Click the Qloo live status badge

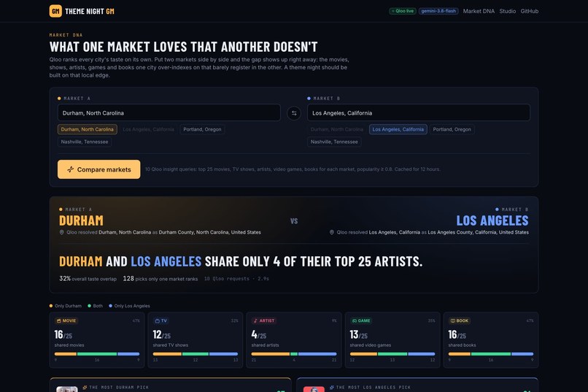coord(403,11)
